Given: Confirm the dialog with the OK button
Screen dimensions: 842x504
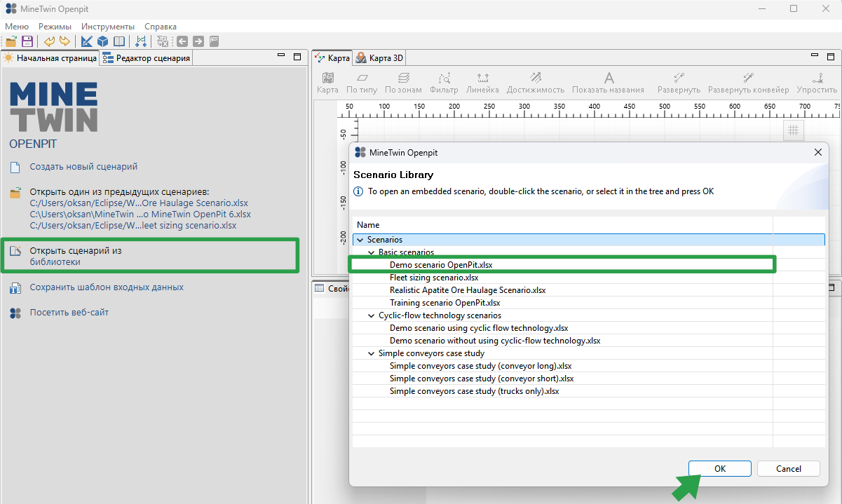Looking at the screenshot, I should (720, 469).
